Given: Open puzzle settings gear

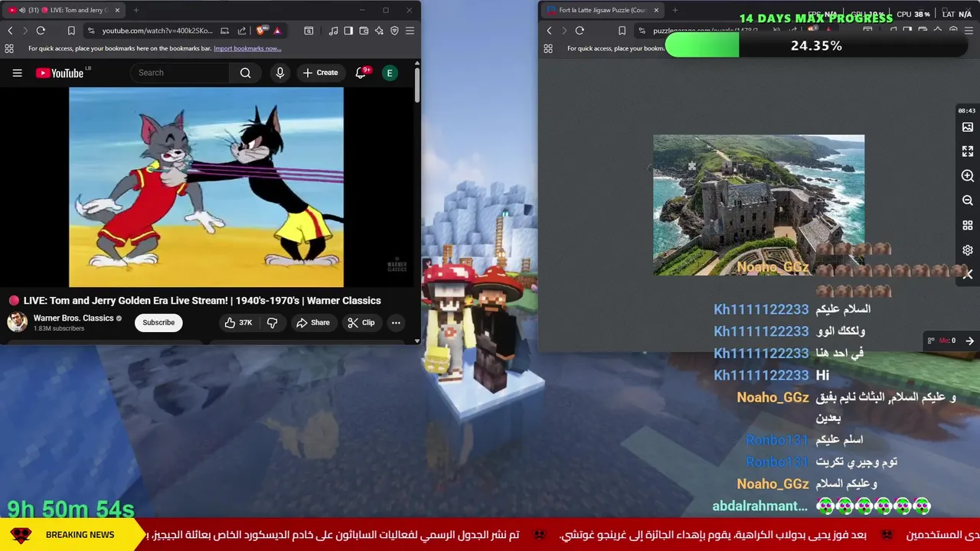Looking at the screenshot, I should (968, 250).
